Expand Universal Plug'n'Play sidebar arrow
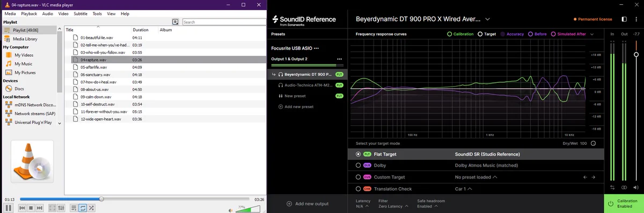 click(60, 123)
